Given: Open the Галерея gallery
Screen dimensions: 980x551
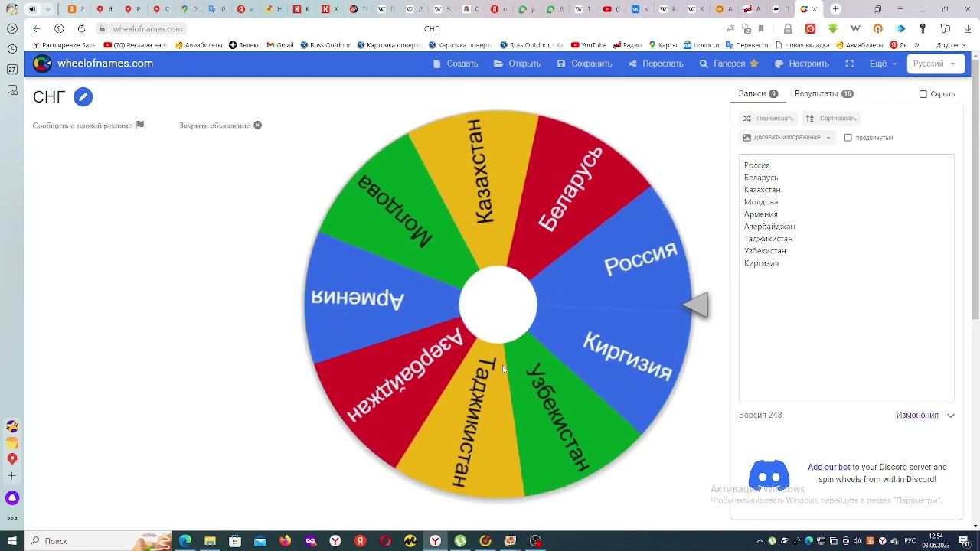Looking at the screenshot, I should (729, 64).
